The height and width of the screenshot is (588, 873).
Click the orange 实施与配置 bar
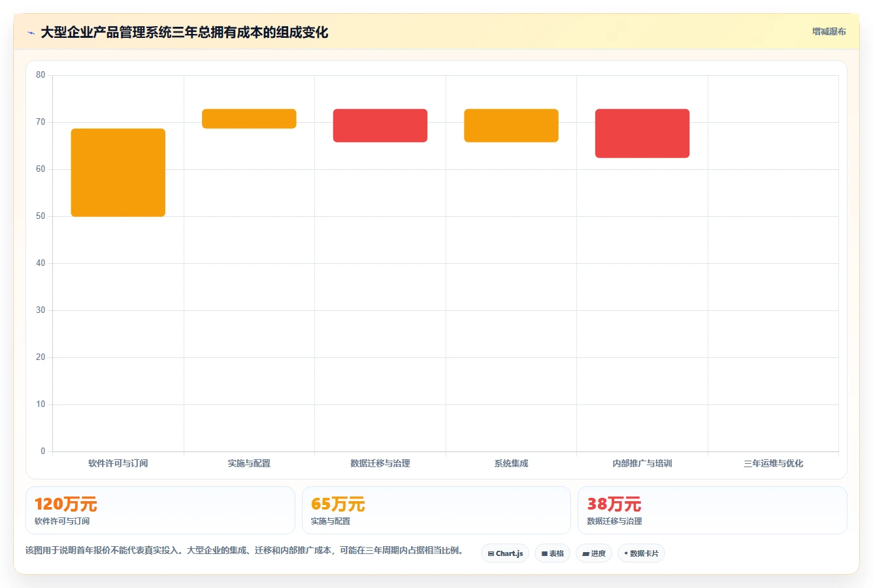coord(249,119)
